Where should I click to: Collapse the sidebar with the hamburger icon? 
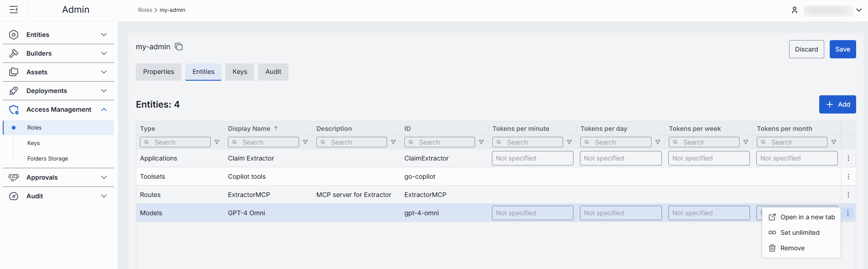(x=14, y=10)
